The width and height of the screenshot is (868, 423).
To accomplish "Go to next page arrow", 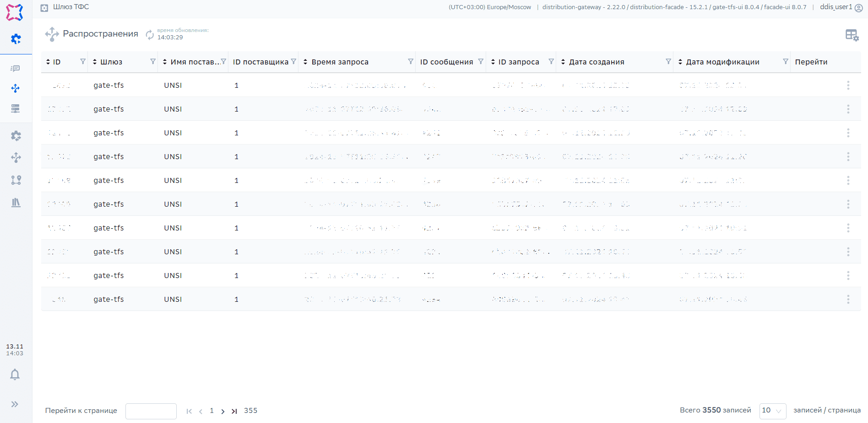I will click(x=223, y=411).
